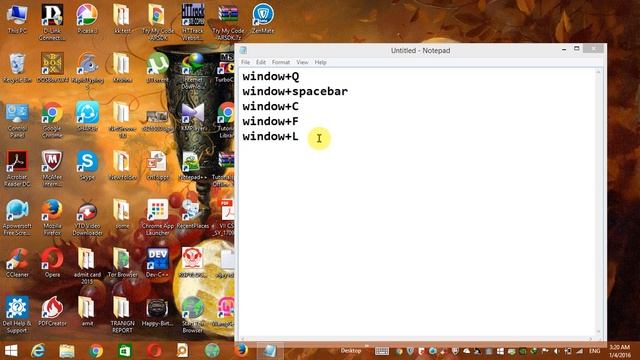The height and width of the screenshot is (360, 640).
Task: Select the KMPlayer desktop icon
Action: 193,117
